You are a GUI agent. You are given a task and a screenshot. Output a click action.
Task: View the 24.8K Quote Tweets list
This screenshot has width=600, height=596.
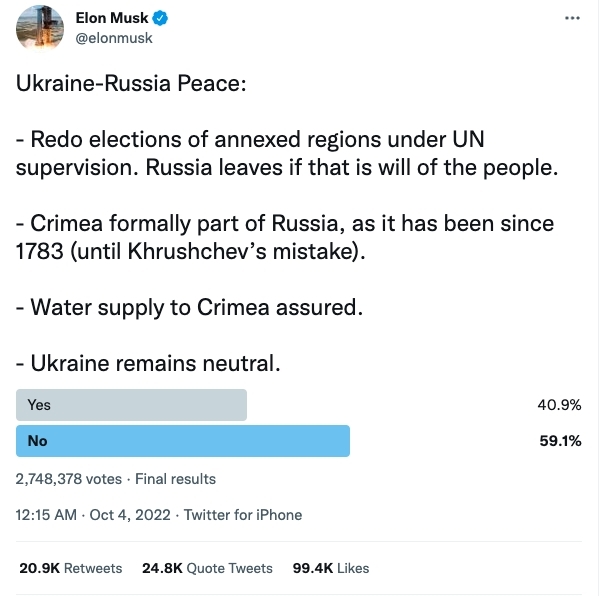point(207,568)
